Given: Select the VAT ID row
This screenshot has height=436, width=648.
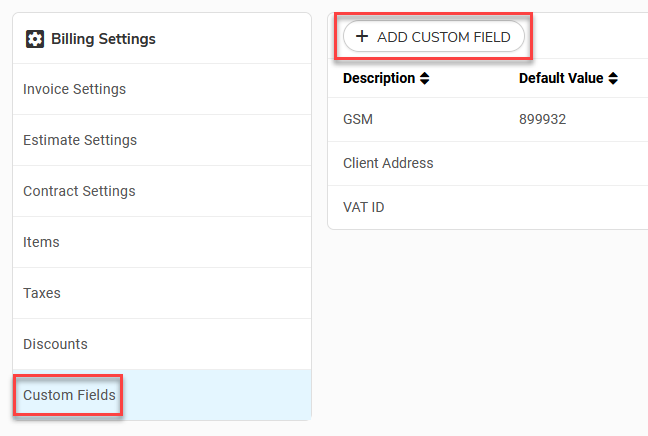Looking at the screenshot, I should (488, 207).
